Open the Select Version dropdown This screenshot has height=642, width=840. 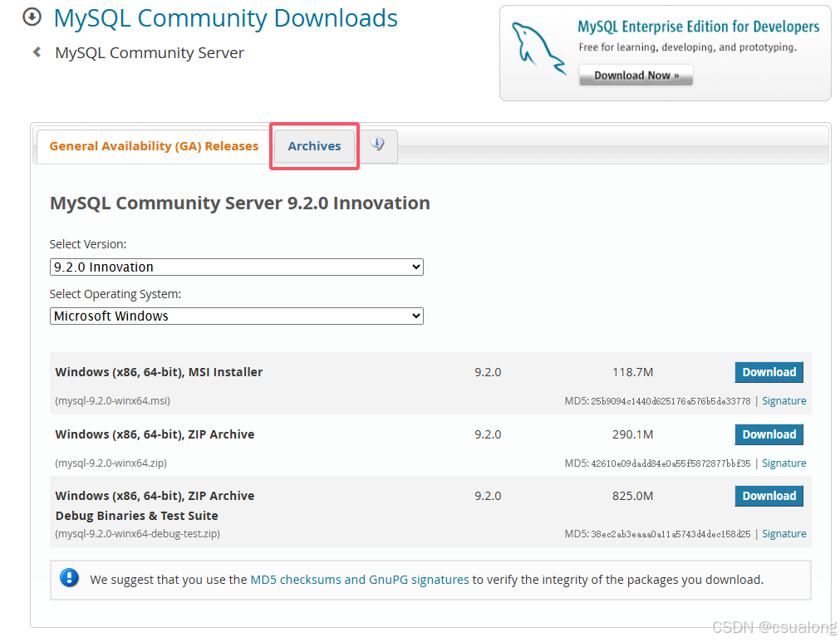236,267
